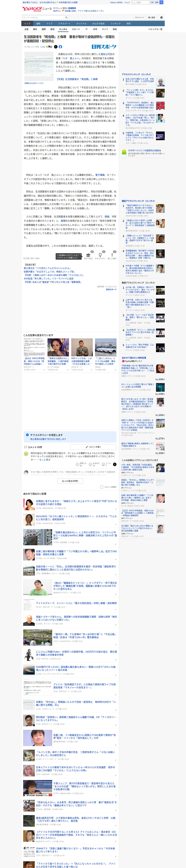The image size is (186, 868).
Task: Open the みんなの意見 navigation tab
Action: [99, 24]
